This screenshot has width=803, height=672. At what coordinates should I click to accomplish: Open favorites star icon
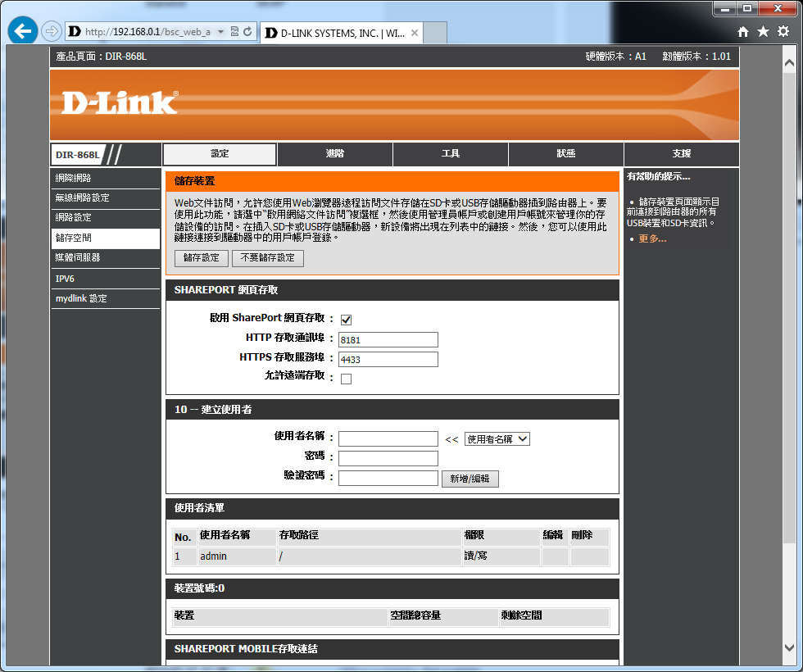tap(763, 32)
